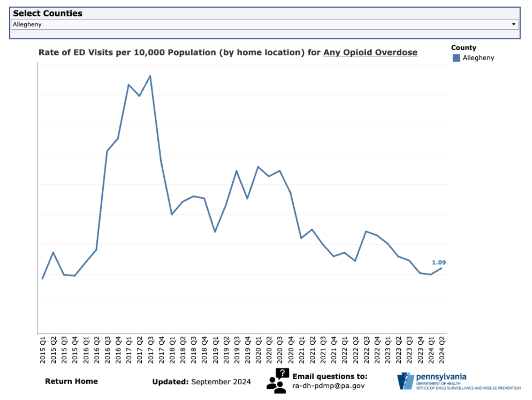Open the Select Counties dropdown arrow
This screenshot has width=532, height=400.
513,24
